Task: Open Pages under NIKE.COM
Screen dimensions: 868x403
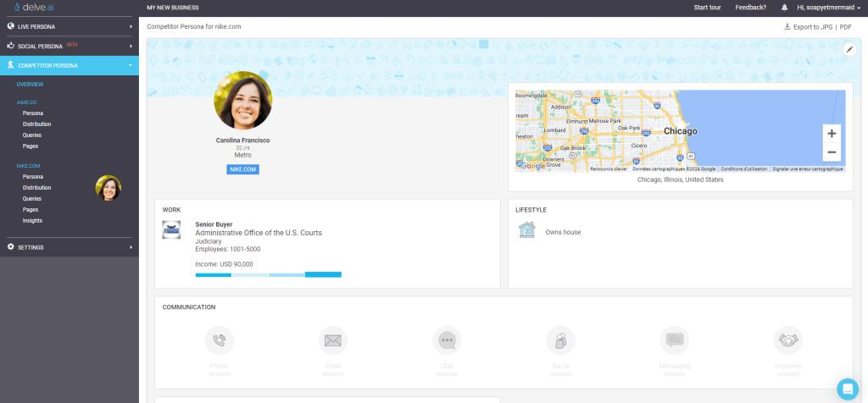Action: tap(31, 210)
